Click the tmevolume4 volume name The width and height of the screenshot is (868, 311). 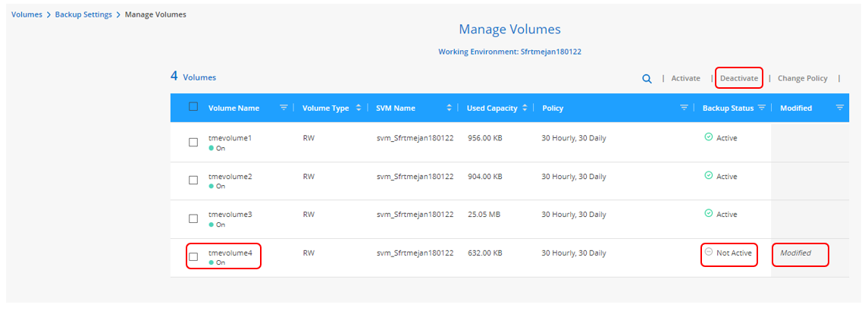(230, 253)
